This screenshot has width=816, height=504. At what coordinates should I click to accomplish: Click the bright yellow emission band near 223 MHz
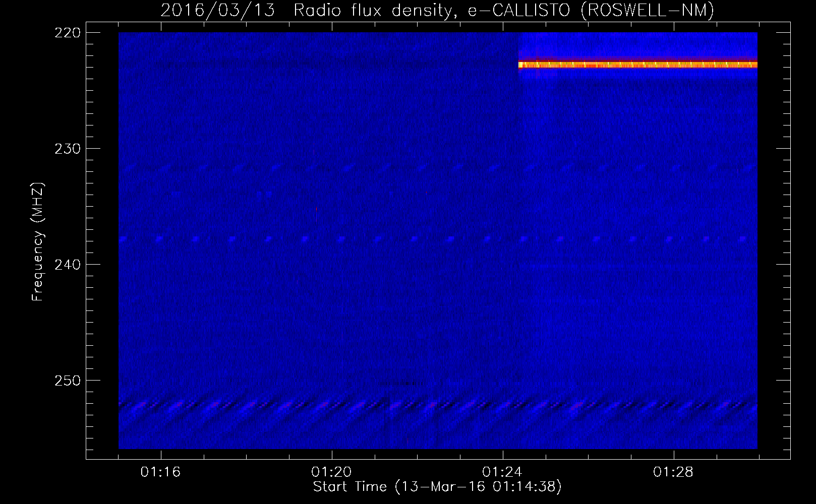tap(638, 65)
